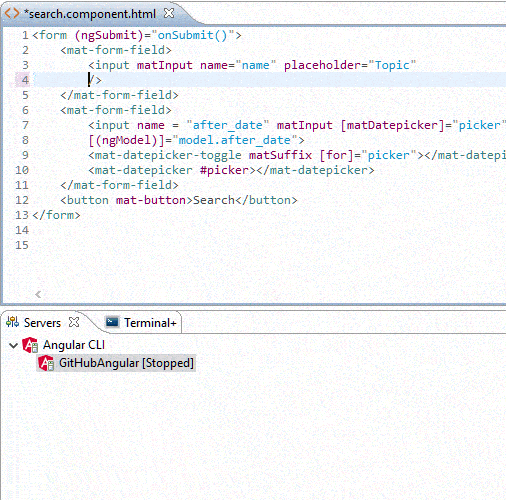Collapse the Angular CLI tree node
Viewport: 506px width, 500px height.
[13, 345]
